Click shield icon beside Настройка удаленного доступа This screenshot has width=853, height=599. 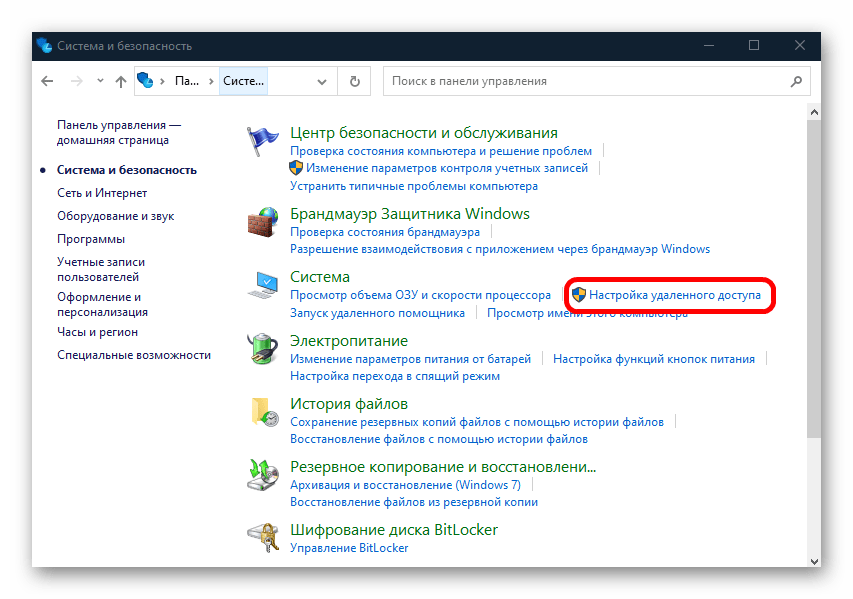click(579, 295)
